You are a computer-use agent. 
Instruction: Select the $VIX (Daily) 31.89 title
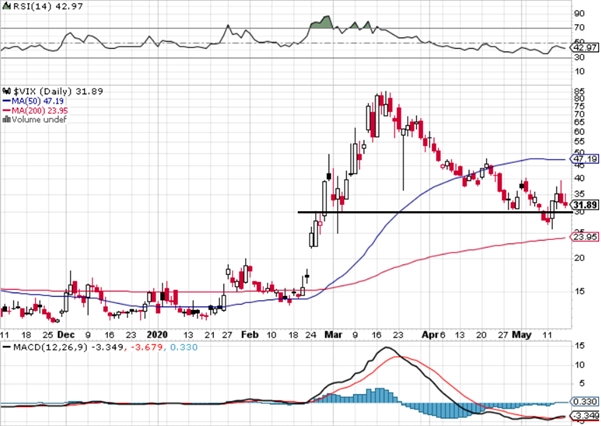pos(58,91)
